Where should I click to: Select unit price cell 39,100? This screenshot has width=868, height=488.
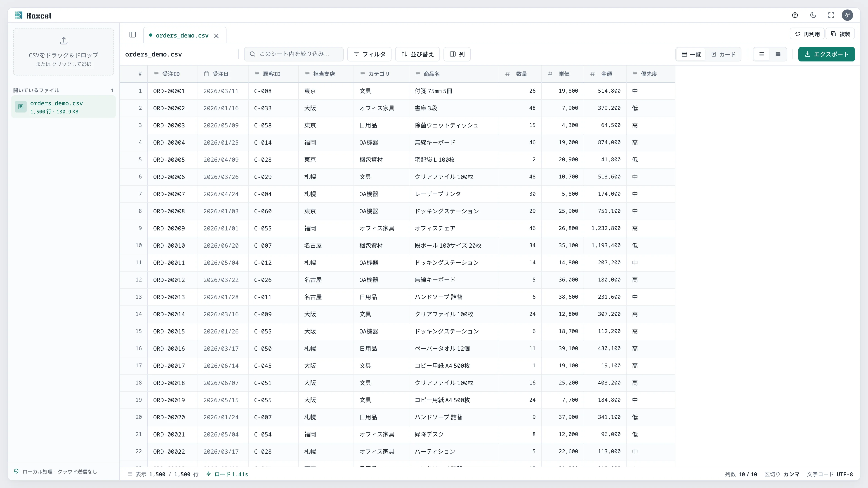(562, 349)
